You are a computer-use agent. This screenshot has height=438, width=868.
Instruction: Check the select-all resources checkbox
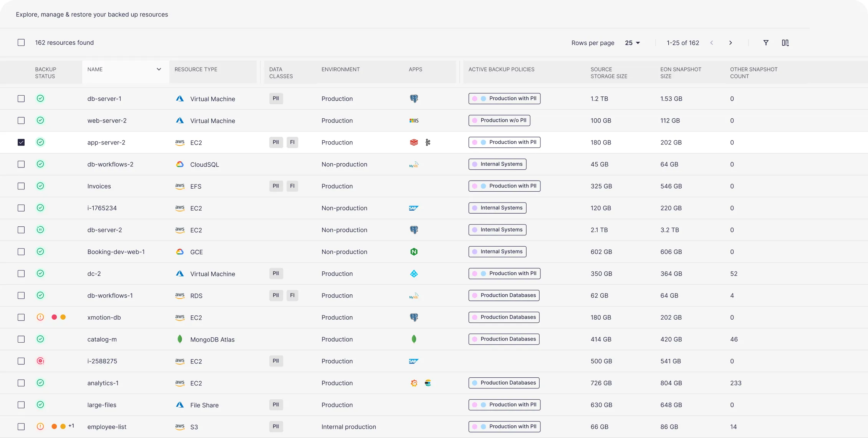[x=21, y=43]
